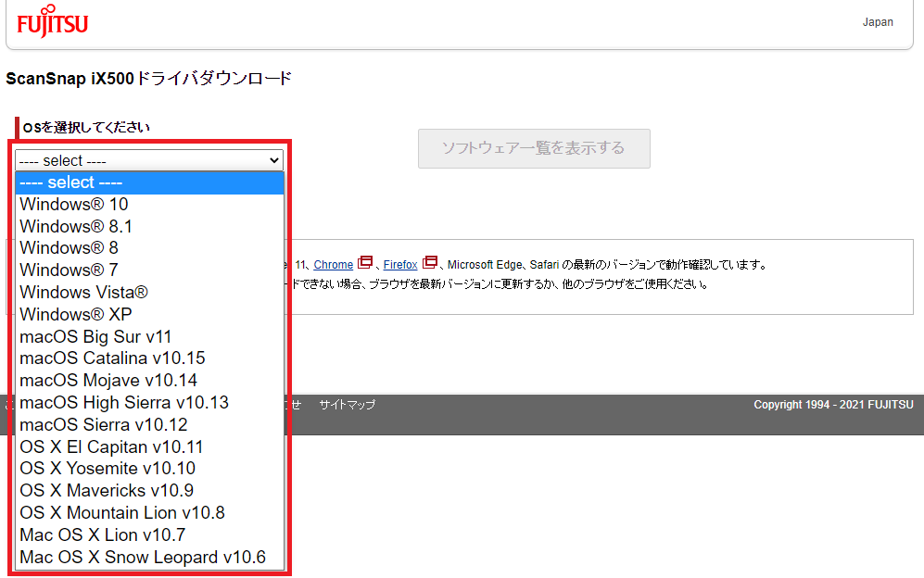Choose macOS Sierra v10.12 option
This screenshot has width=924, height=578.
coord(150,425)
